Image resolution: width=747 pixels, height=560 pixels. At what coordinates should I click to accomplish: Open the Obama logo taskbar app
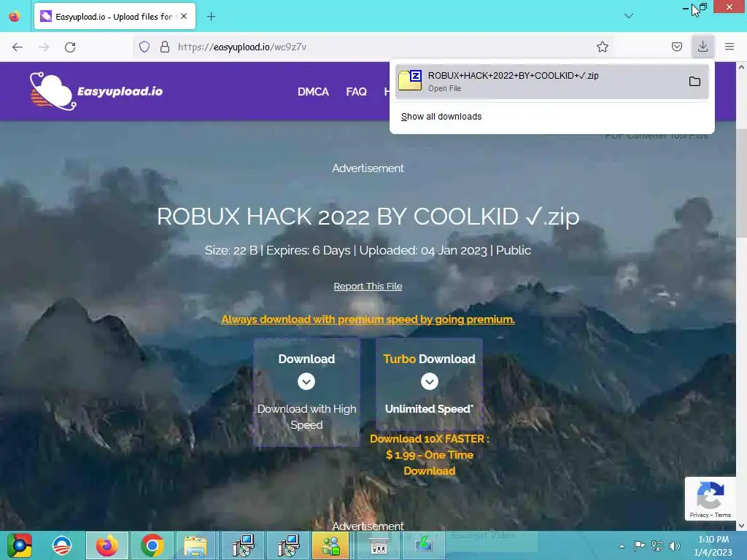(x=62, y=545)
